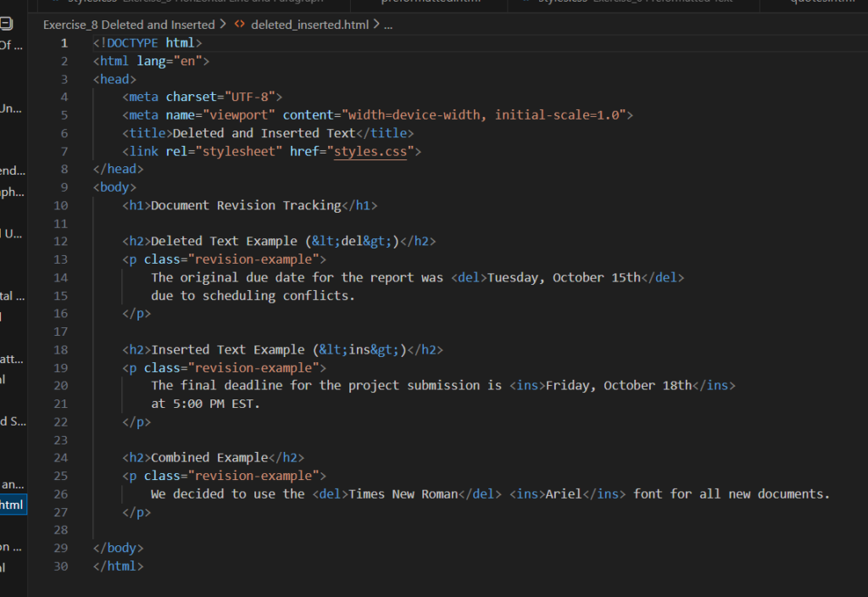Click the "revision-example" class value on line 13
Image resolution: width=868 pixels, height=597 pixels.
click(256, 259)
